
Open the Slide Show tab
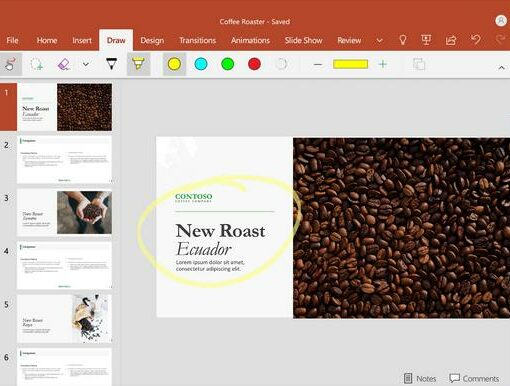[x=303, y=40]
